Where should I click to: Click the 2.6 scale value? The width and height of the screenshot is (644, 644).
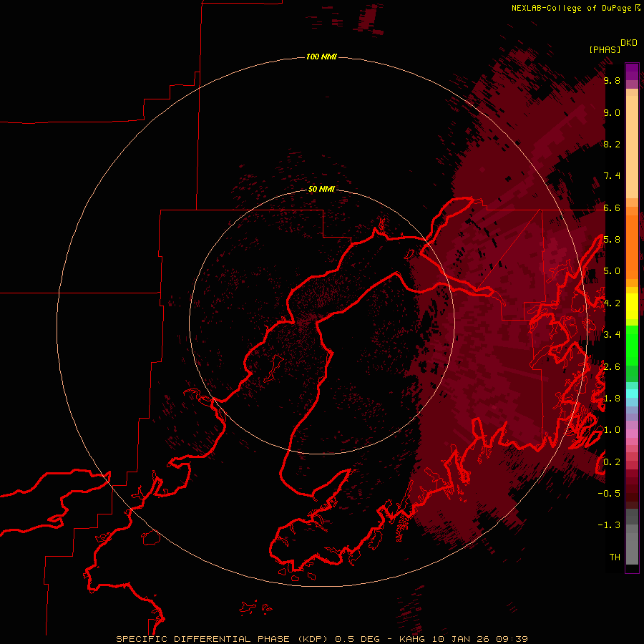coord(612,366)
